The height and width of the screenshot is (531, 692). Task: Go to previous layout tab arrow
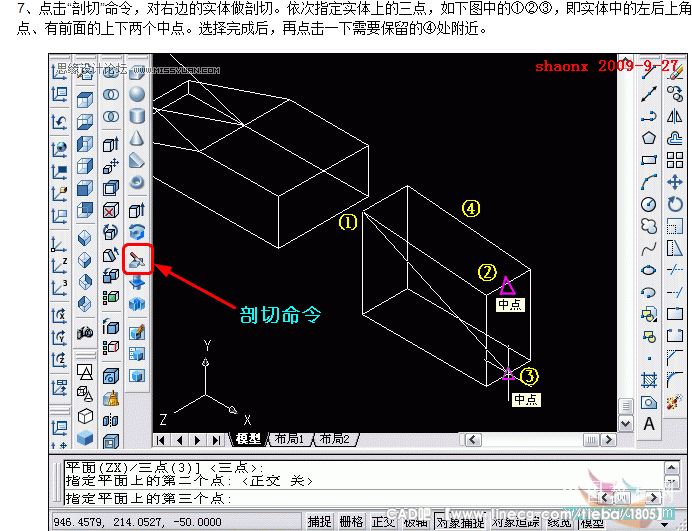(x=179, y=440)
